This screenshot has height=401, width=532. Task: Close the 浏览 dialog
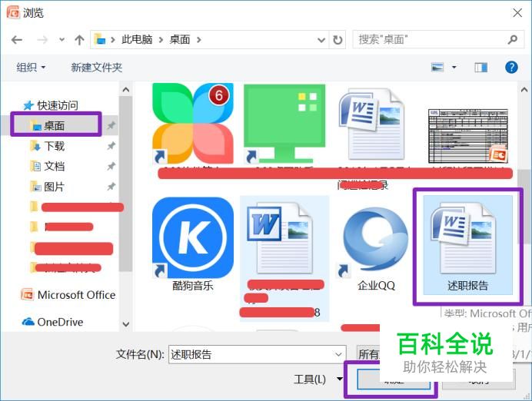[517, 13]
